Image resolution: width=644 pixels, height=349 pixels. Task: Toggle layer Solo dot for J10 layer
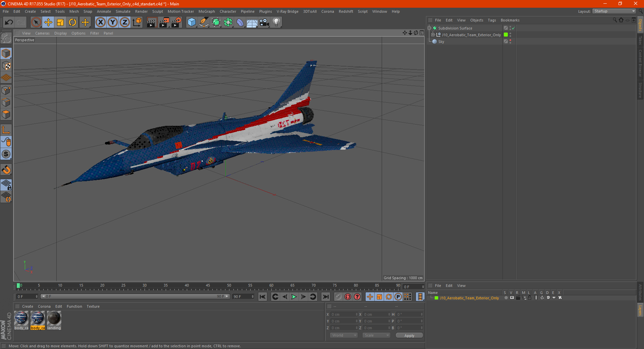[506, 298]
